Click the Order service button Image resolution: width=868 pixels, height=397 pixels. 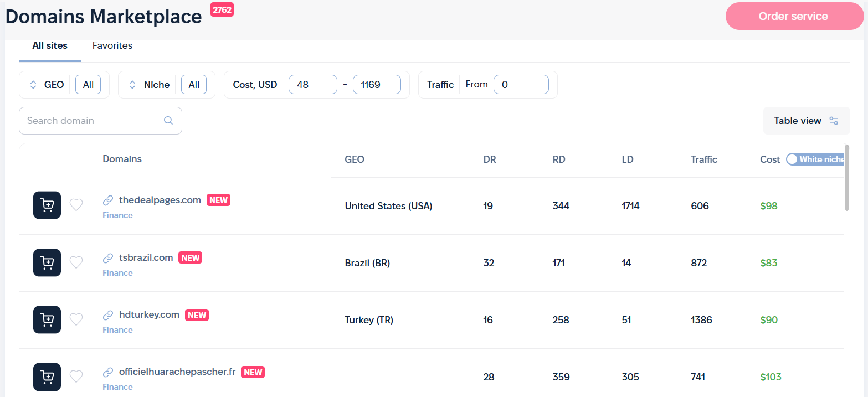click(793, 16)
